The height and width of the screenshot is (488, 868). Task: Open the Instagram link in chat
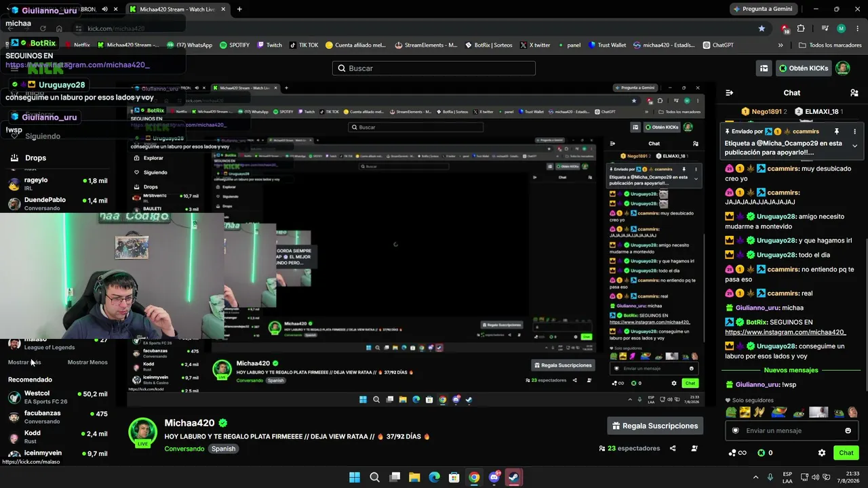(785, 332)
